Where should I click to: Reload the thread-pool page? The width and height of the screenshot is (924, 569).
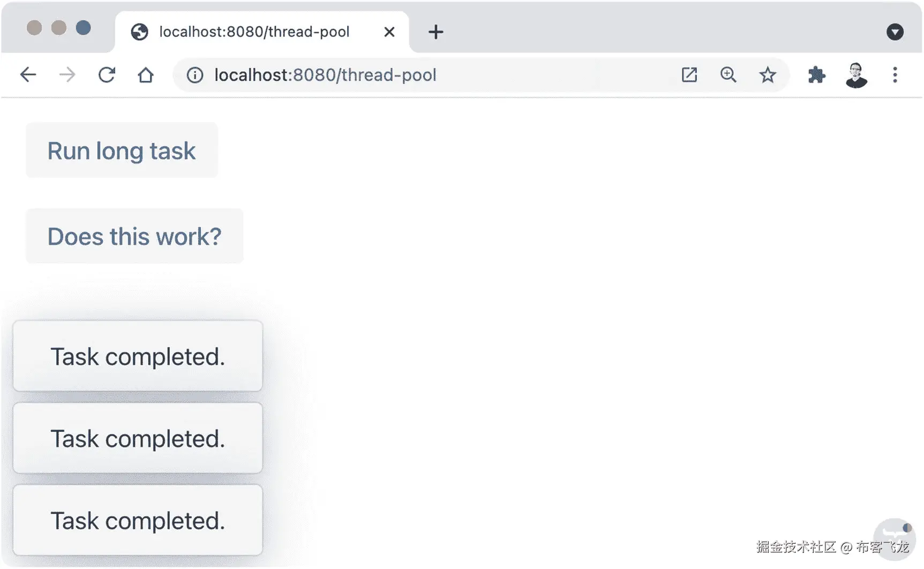click(107, 75)
